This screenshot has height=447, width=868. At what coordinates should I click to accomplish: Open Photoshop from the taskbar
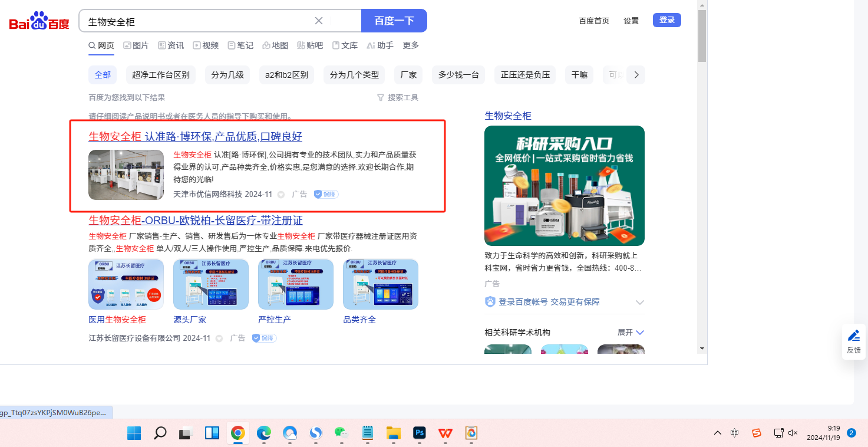click(420, 433)
